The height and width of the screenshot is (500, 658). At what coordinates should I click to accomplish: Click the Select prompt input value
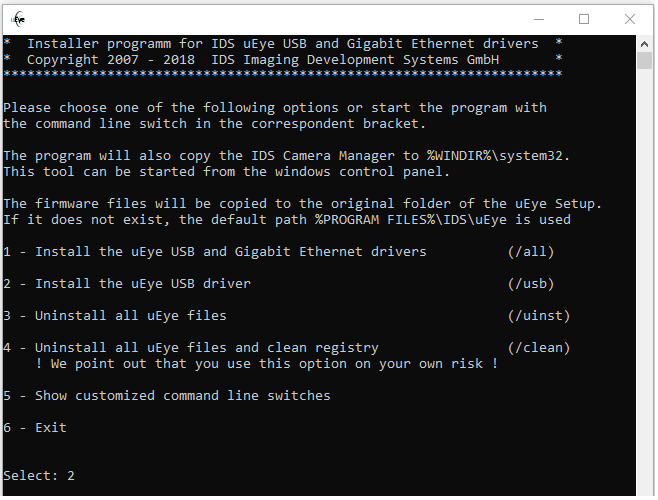tap(71, 476)
